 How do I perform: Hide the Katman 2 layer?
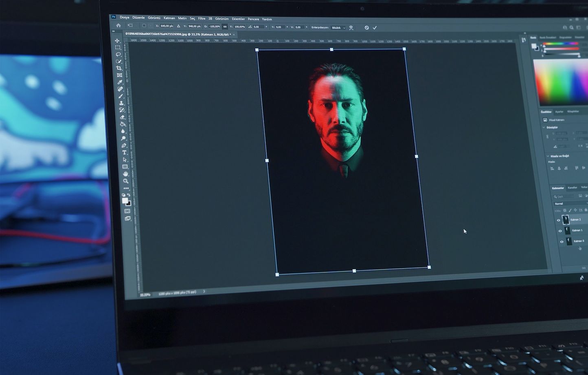tap(558, 220)
